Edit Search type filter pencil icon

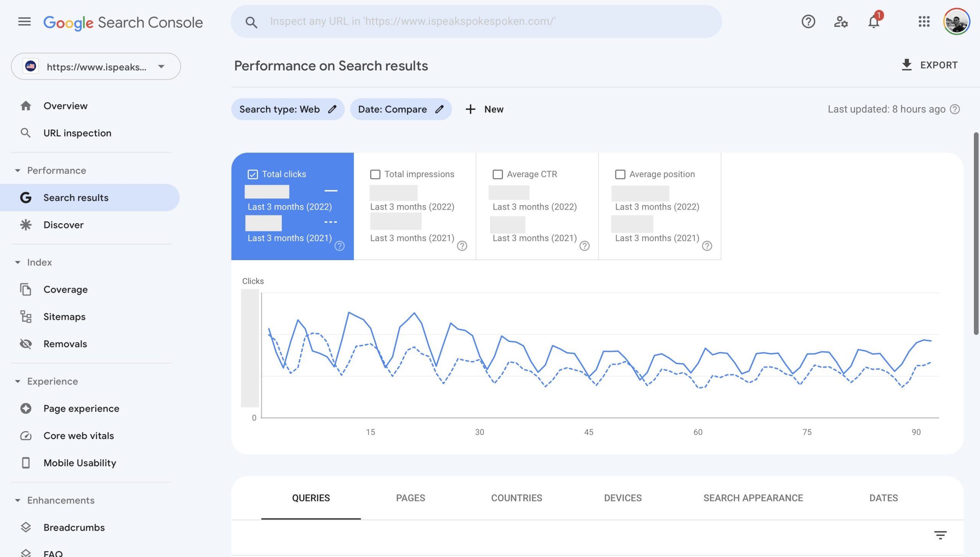(332, 109)
